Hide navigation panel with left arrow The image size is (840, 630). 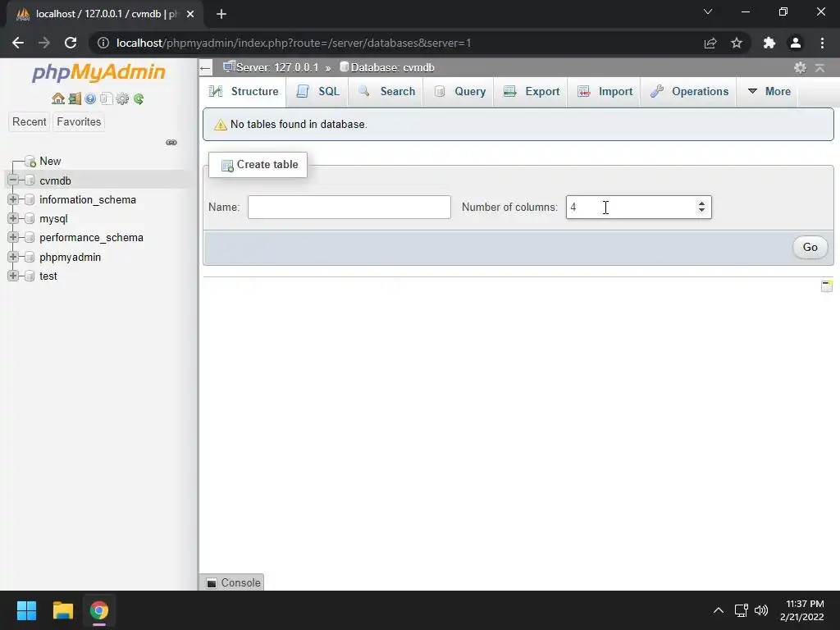[x=204, y=68]
